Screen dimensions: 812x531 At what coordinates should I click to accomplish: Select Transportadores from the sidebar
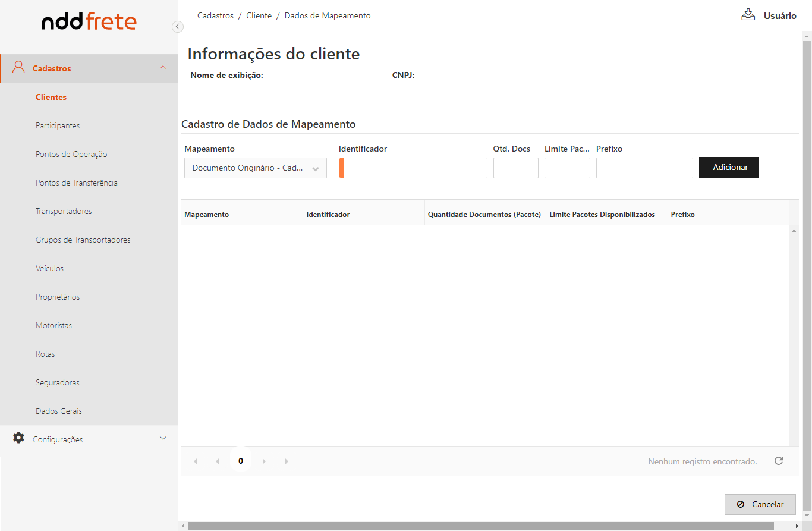click(64, 211)
